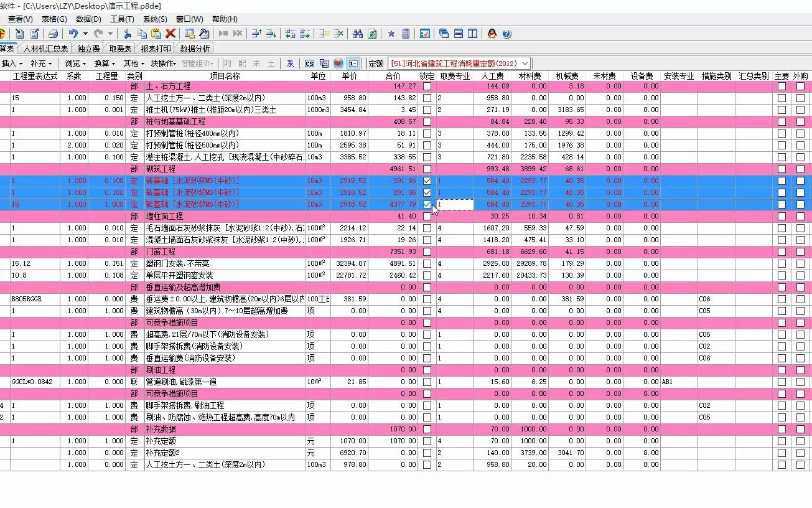812x508 pixels.
Task: Open the calculator icon in toolbar
Action: pos(406,34)
